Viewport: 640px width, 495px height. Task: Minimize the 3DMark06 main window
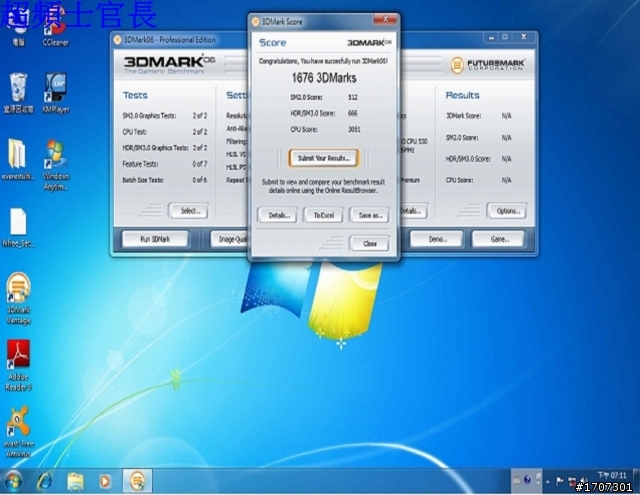point(491,38)
